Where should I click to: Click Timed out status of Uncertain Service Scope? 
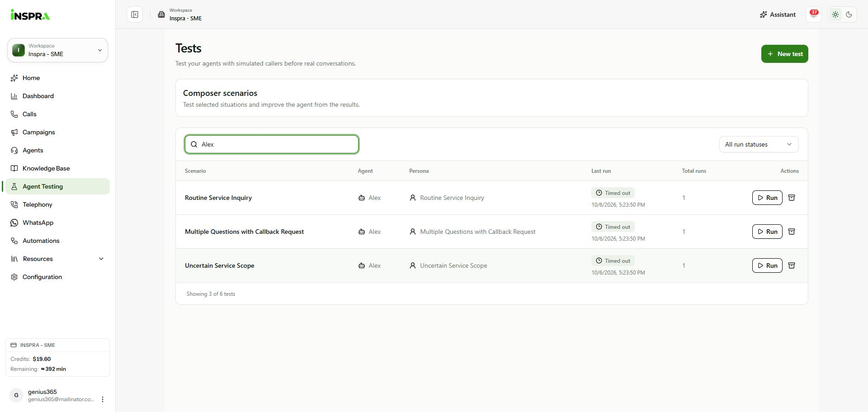613,260
